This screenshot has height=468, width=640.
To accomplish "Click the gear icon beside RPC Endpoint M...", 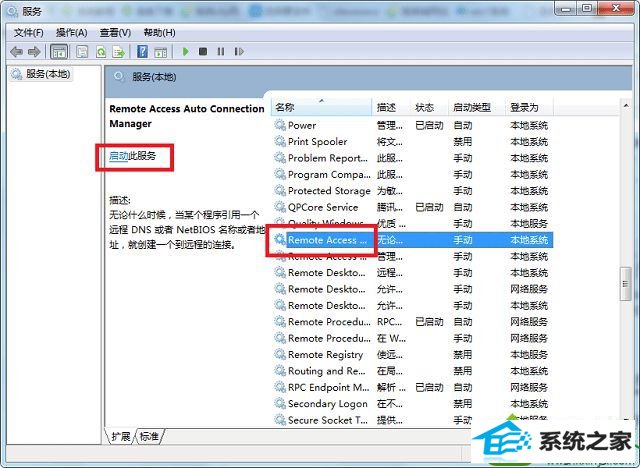I will 280,387.
